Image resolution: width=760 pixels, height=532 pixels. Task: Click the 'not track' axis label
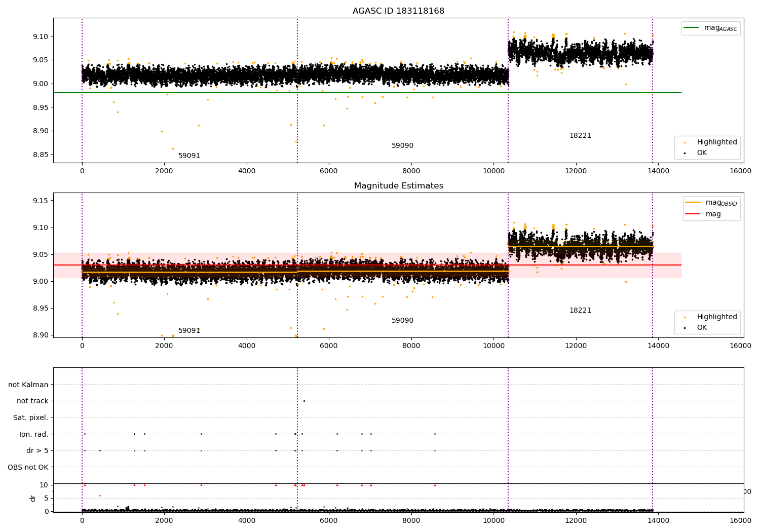click(32, 401)
